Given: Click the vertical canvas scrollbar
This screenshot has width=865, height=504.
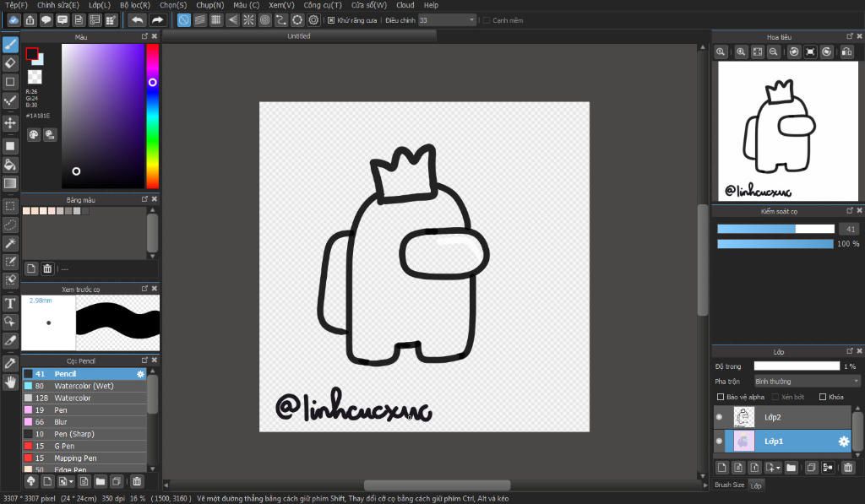Looking at the screenshot, I should pyautogui.click(x=702, y=260).
